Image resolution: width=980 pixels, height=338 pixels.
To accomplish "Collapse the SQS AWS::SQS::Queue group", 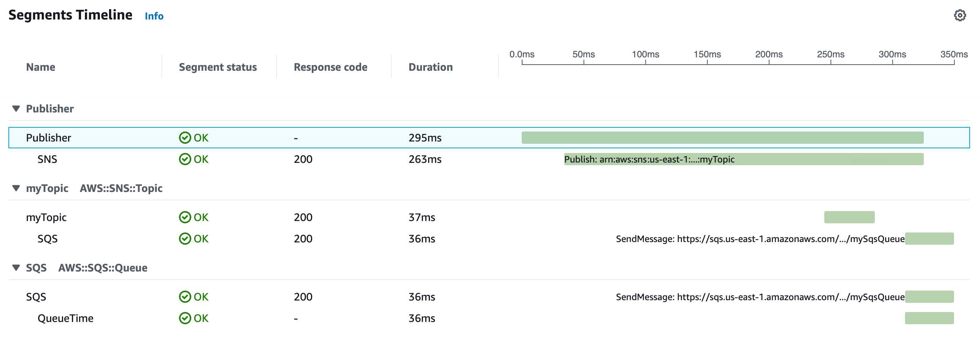I will (x=16, y=268).
